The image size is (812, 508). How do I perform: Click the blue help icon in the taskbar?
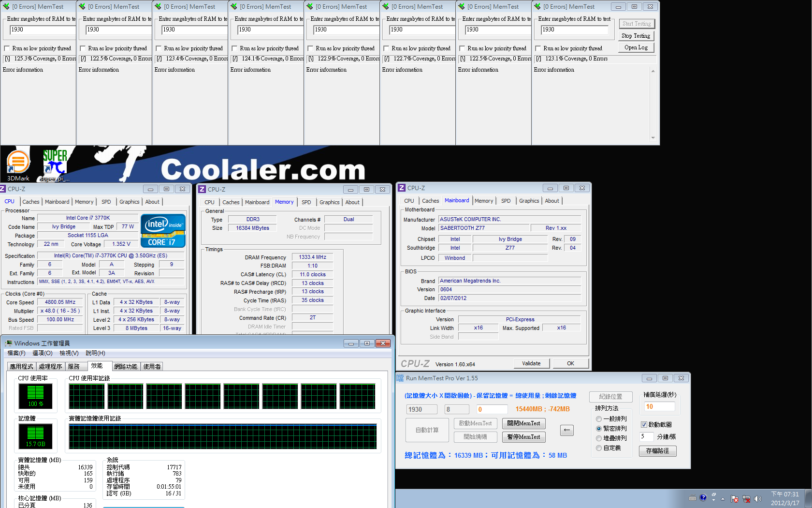tap(703, 497)
